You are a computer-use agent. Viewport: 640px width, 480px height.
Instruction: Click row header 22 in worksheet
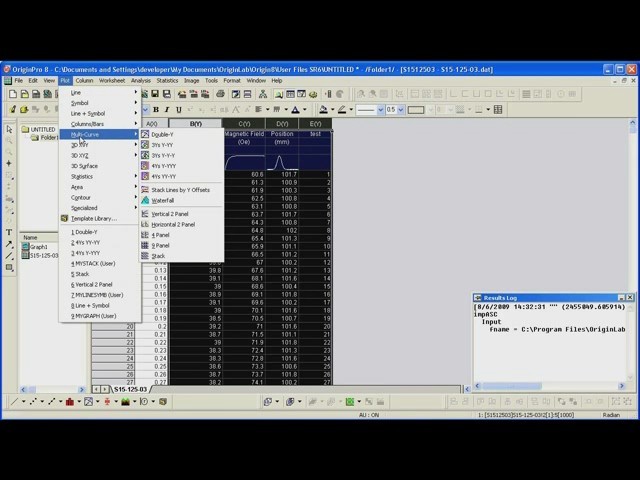[x=113, y=342]
